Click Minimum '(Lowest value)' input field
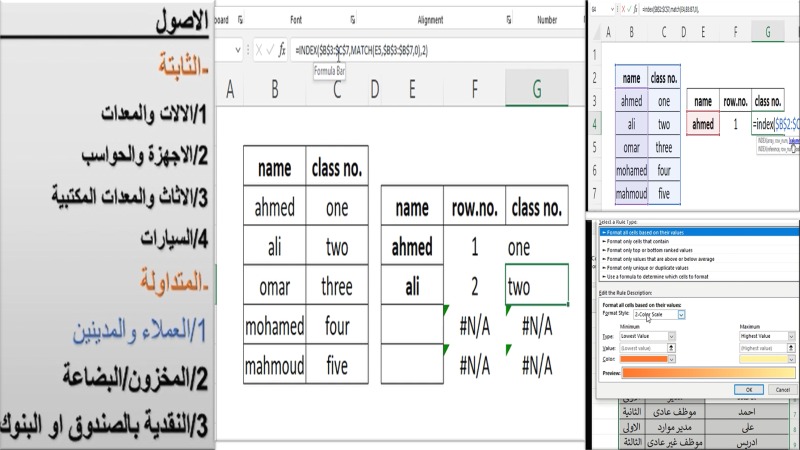Image resolution: width=800 pixels, height=450 pixels. (643, 348)
